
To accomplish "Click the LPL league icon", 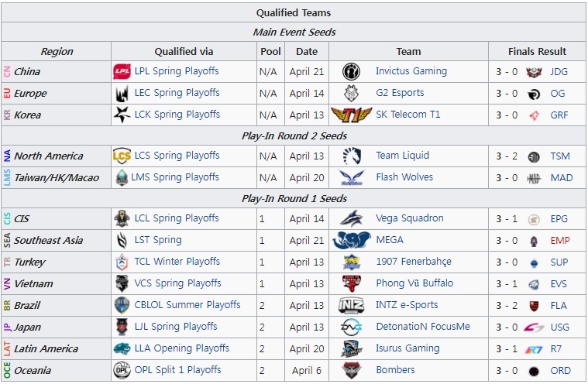I will 122,71.
